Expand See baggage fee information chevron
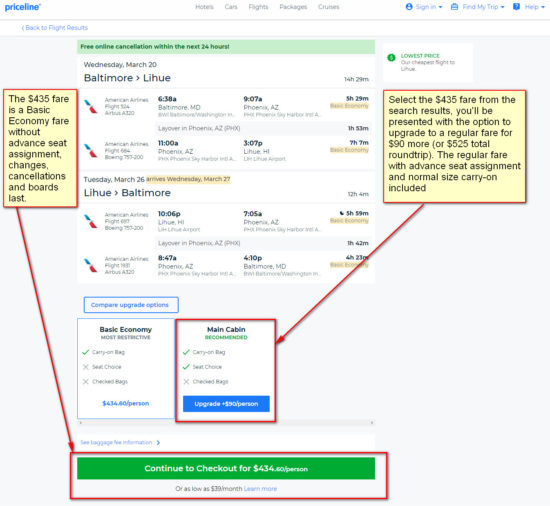Screen dimensions: 550x506 159,443
